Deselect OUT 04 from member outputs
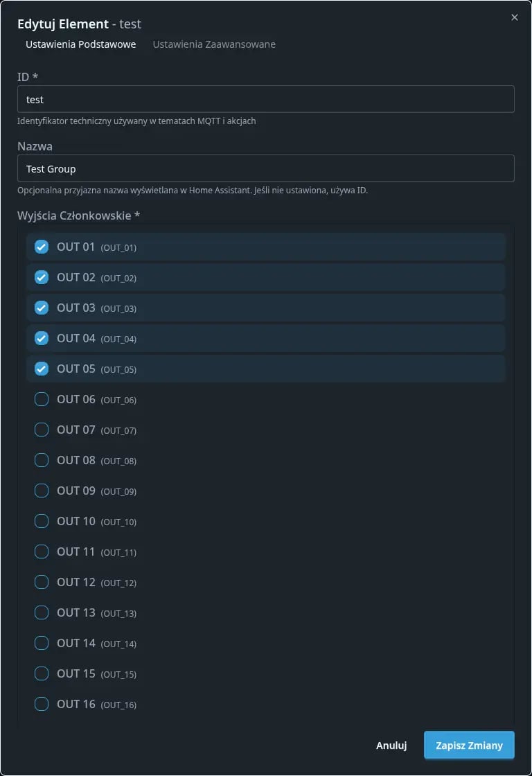Screen dimensions: 532x776 point(41,338)
